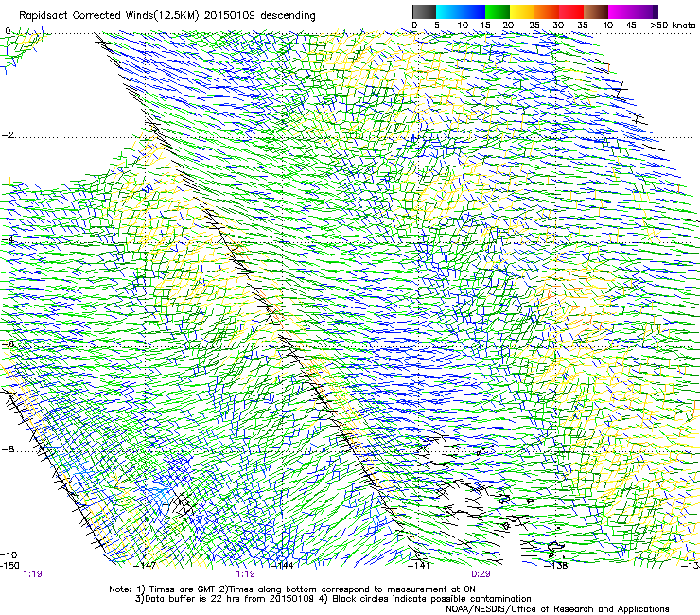
Task: Click the dark purple 45-50 knots color segment
Action: tap(646, 11)
